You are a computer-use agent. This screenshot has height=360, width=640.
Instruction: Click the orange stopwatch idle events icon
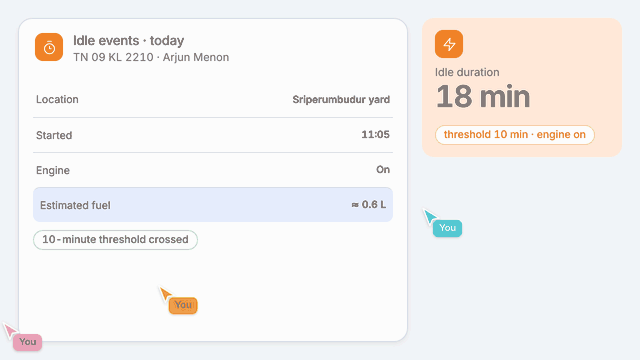(49, 47)
